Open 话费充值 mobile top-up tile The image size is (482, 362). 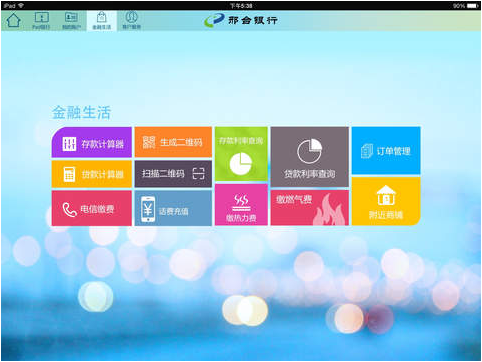173,208
